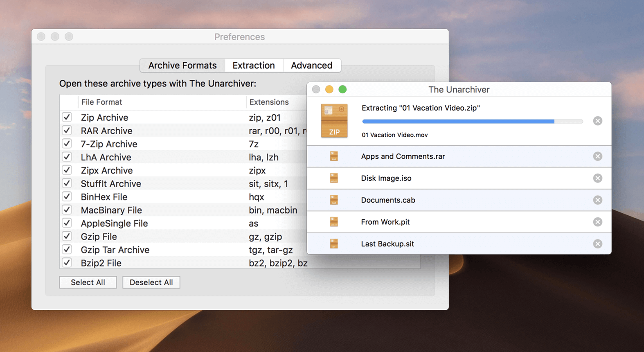
Task: Minimize The Unarchiver window with yellow button
Action: pos(329,89)
